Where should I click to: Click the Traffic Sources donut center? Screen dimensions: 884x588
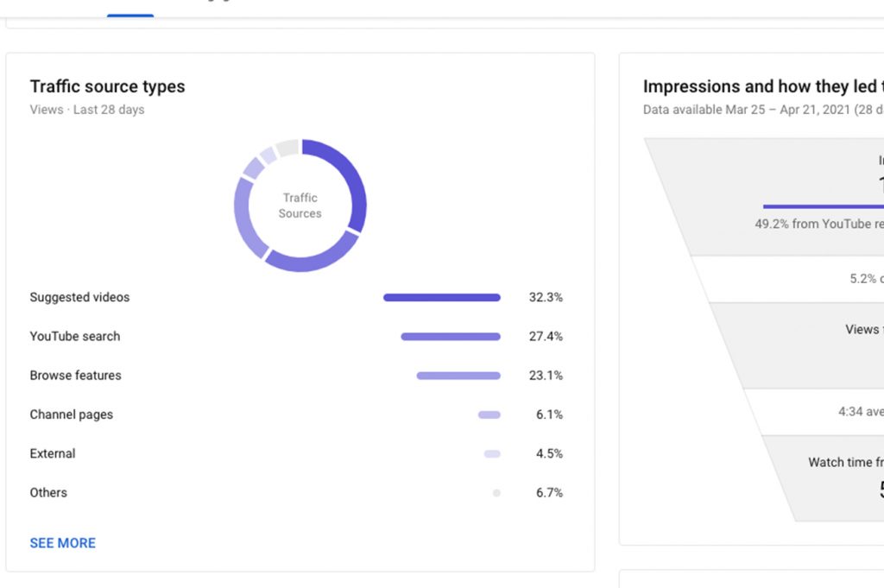point(300,205)
